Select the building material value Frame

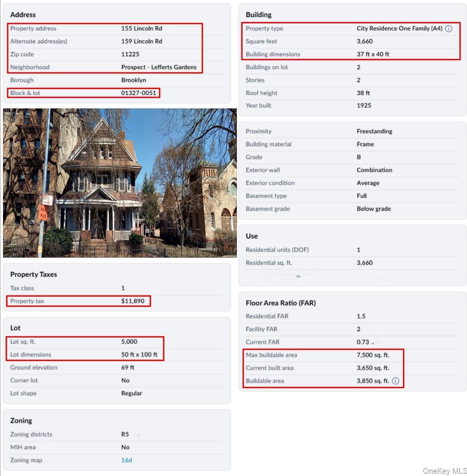tap(365, 144)
